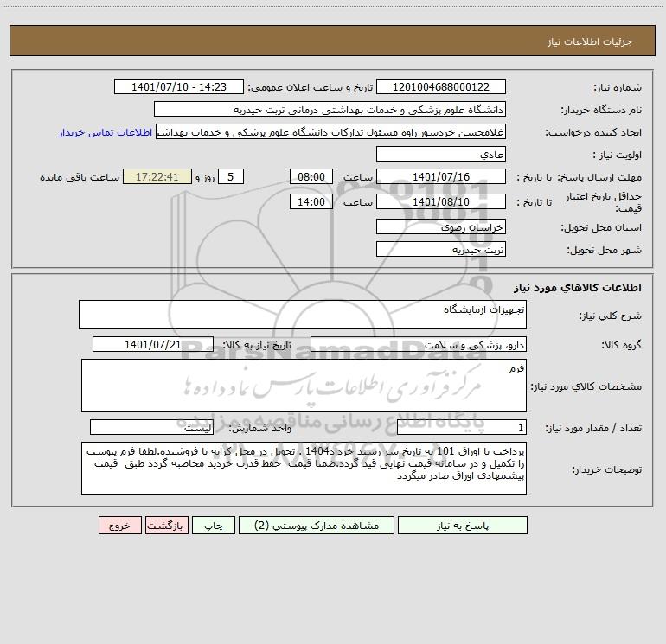
Task: Click the توضیحات خریدار label
Action: [x=607, y=470]
